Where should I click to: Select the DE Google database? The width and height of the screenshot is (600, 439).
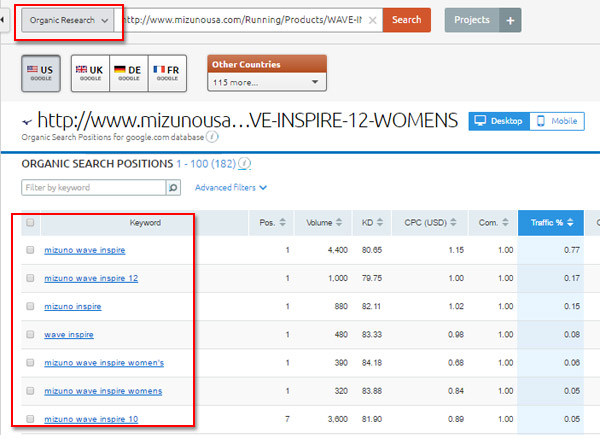129,73
